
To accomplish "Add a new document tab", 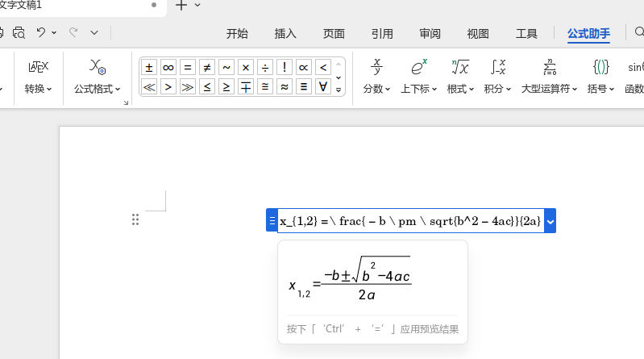I will [x=181, y=6].
